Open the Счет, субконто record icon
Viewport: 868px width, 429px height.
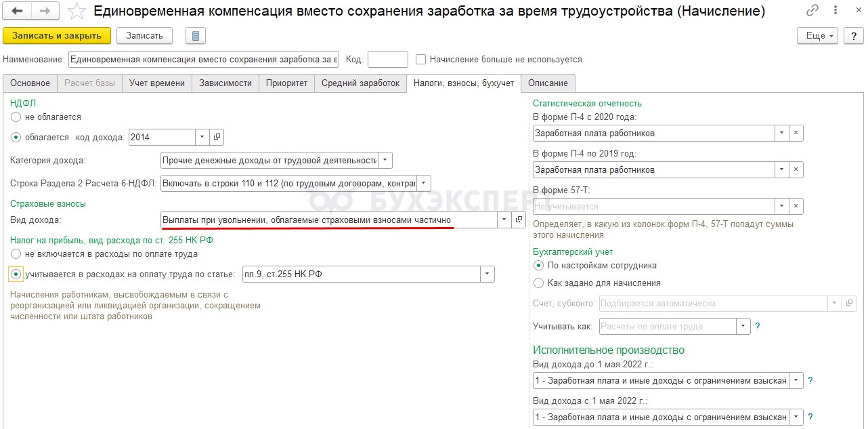click(x=850, y=303)
